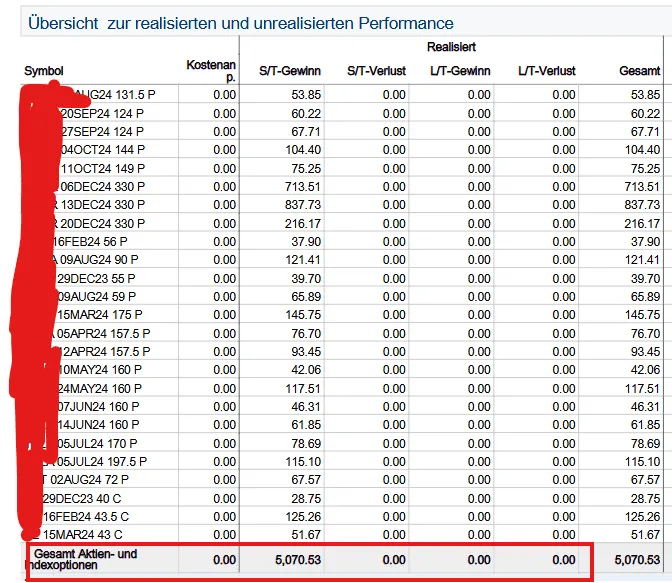Click the 05JUL24 197.5 P row
Screen dimensions: 672x583
(342, 462)
